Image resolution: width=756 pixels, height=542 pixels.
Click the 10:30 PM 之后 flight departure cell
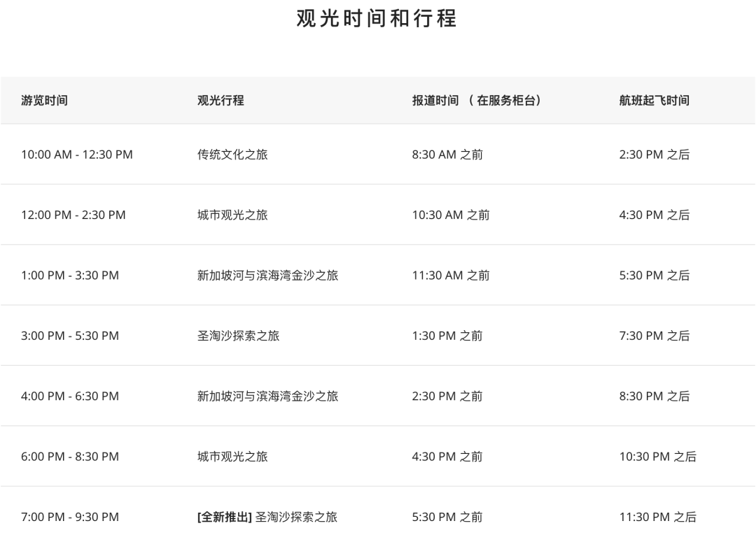tap(657, 456)
